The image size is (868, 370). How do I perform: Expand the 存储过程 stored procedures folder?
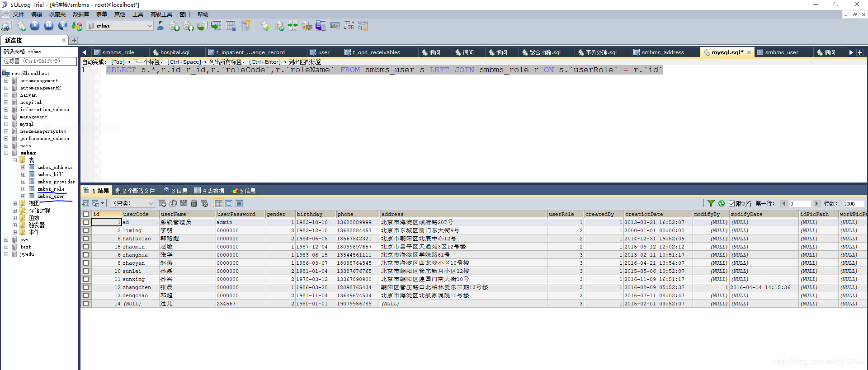14,211
